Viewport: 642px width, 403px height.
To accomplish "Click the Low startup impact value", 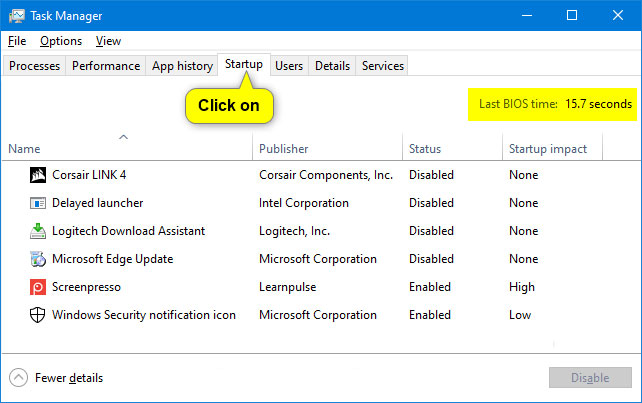I will pos(520,315).
